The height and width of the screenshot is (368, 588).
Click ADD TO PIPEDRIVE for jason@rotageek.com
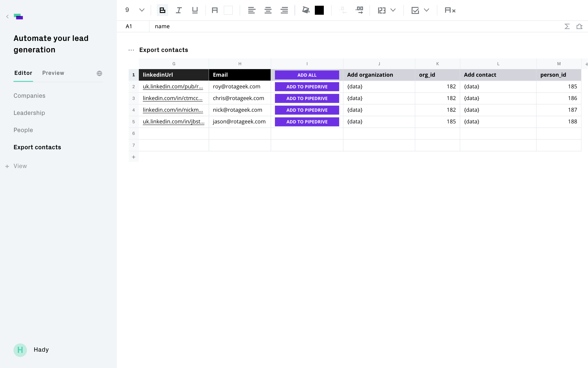click(307, 122)
